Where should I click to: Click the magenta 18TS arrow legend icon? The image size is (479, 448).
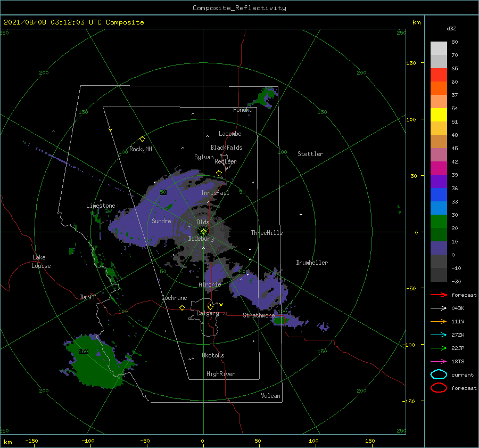point(439,362)
